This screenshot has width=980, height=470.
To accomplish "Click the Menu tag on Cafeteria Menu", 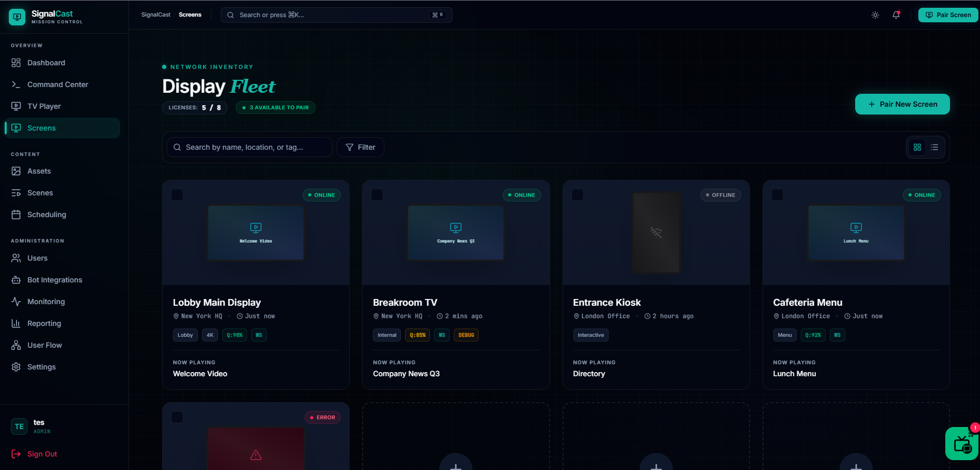I will click(785, 335).
